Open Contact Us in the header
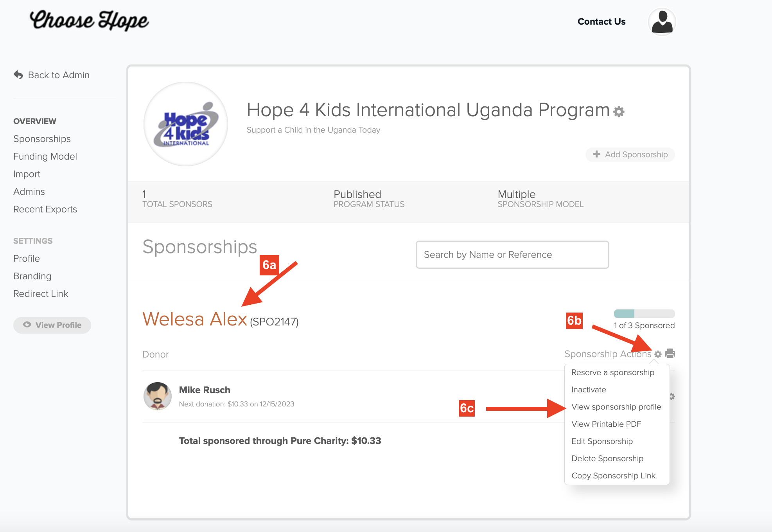The image size is (772, 532). 601,22
